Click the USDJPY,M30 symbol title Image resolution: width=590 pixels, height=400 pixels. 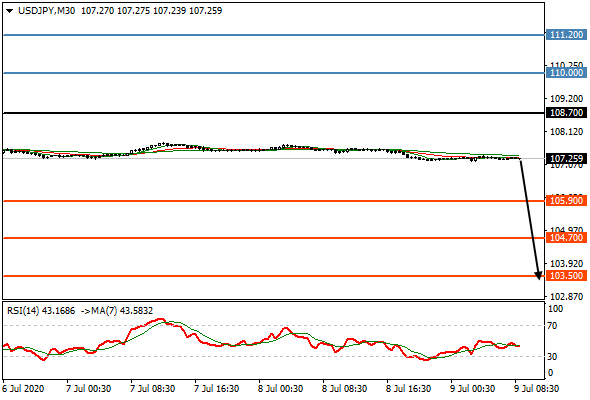[46, 11]
